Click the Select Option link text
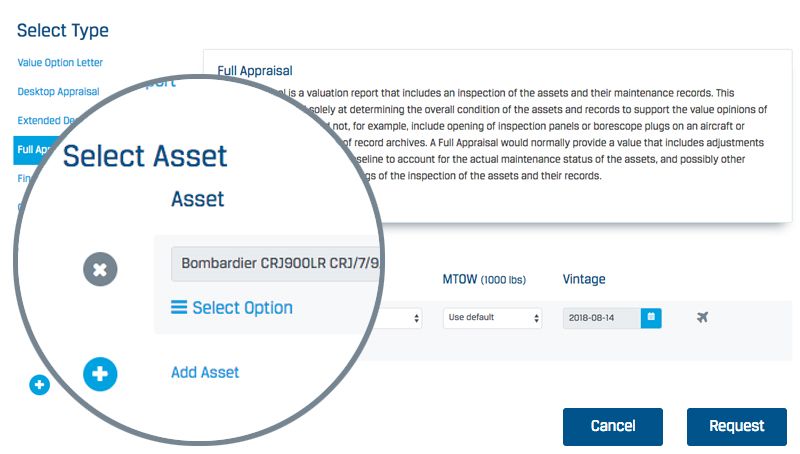 pyautogui.click(x=242, y=308)
